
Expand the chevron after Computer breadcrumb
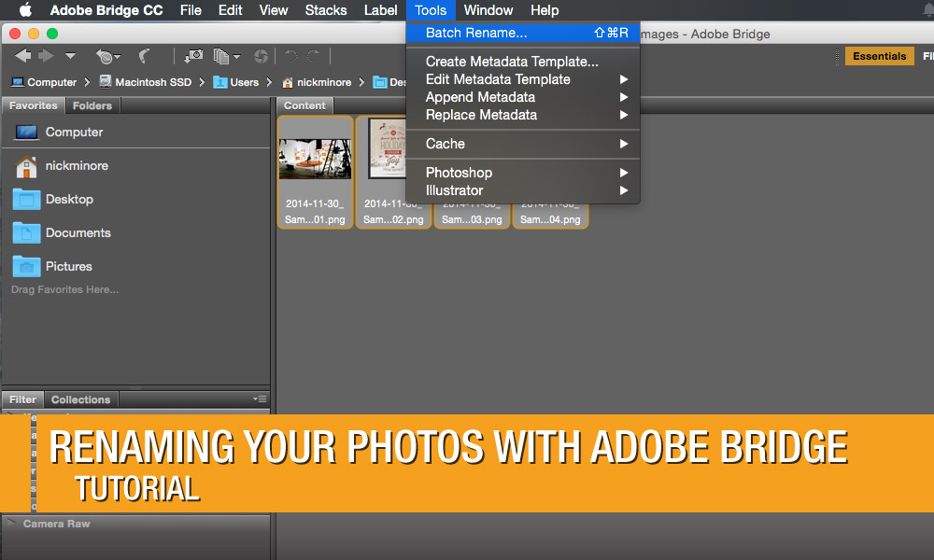click(87, 82)
